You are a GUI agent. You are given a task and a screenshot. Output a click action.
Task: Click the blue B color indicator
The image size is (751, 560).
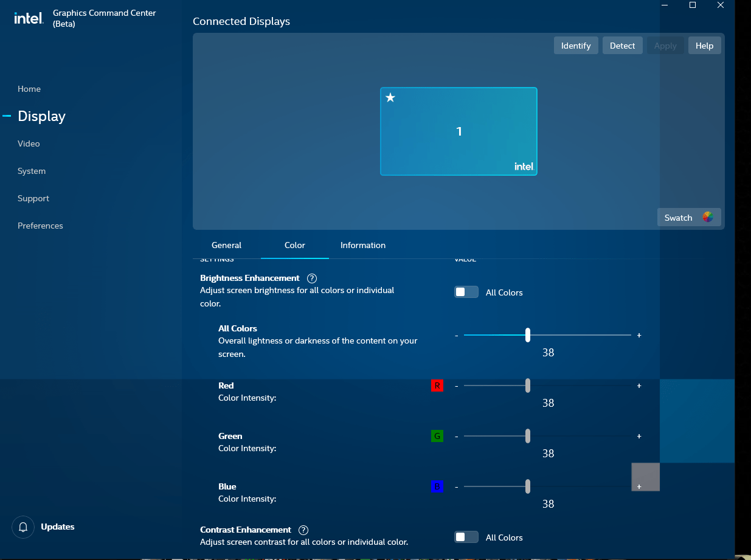click(x=437, y=486)
